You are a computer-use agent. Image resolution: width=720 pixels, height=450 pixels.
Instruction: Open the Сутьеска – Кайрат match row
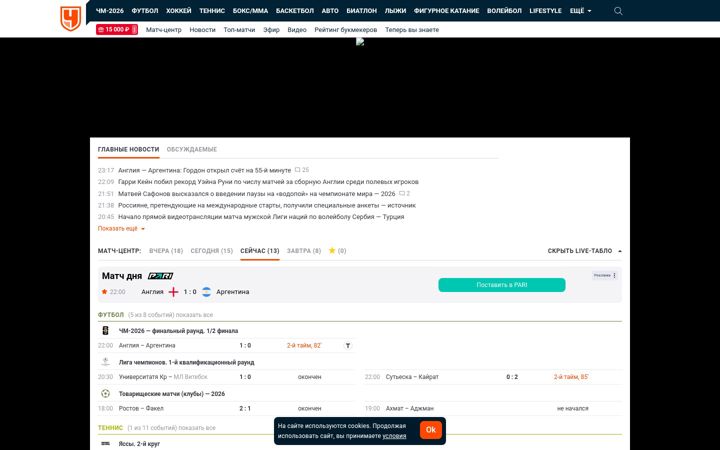pyautogui.click(x=493, y=377)
